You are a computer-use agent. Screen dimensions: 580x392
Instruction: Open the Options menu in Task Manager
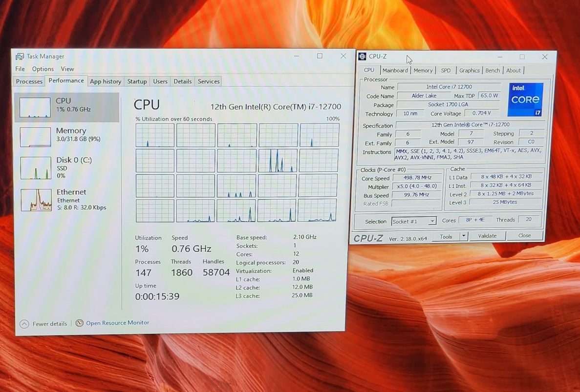[x=43, y=69]
